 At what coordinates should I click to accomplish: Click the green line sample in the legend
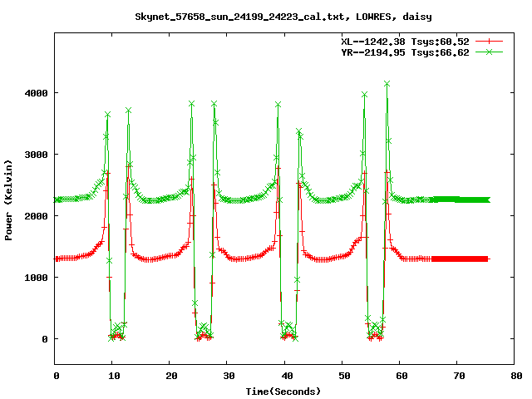489,52
